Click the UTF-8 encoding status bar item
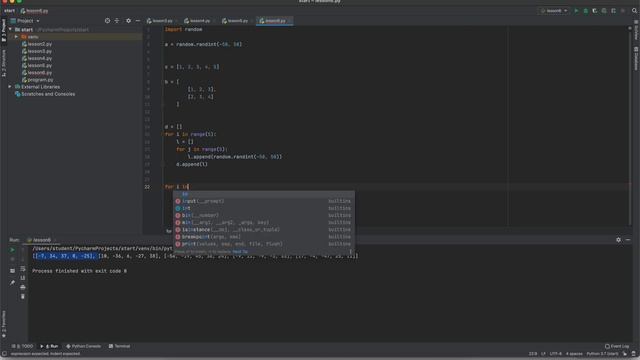This screenshot has height=360, width=640. (556, 354)
